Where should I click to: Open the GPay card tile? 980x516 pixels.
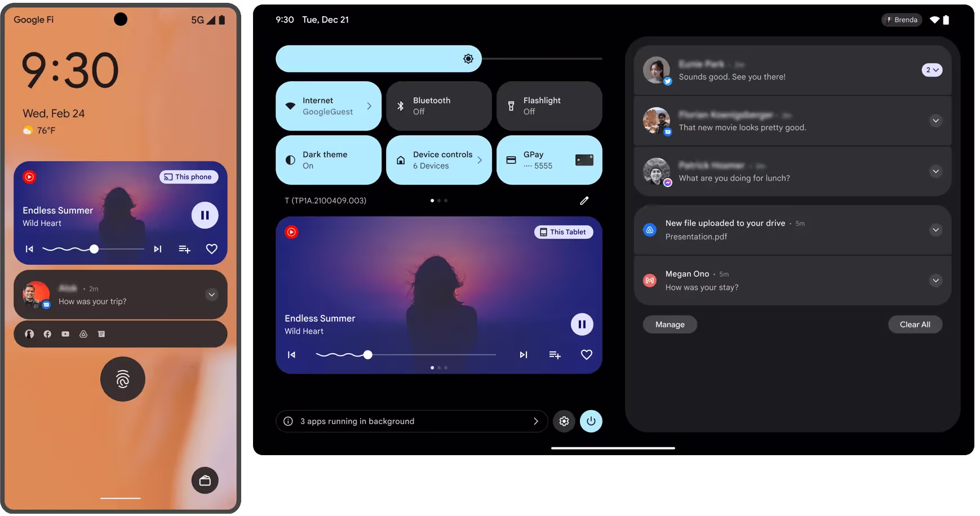coord(549,160)
